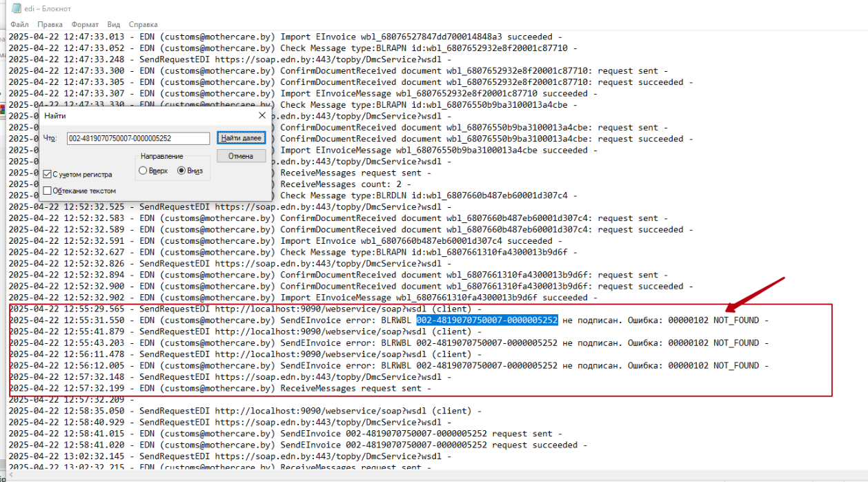Click the Найти далее button
The height and width of the screenshot is (482, 868).
tap(241, 138)
